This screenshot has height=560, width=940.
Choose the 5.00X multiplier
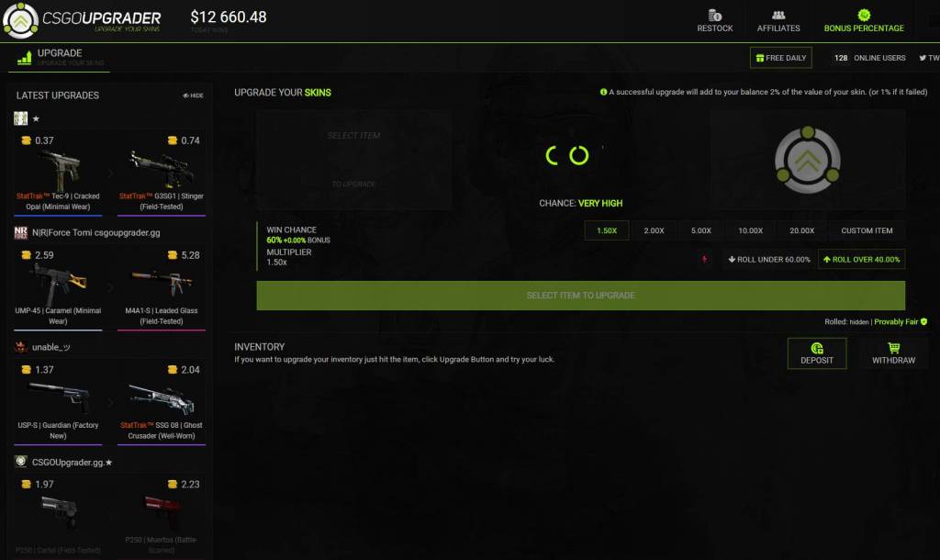coord(701,230)
